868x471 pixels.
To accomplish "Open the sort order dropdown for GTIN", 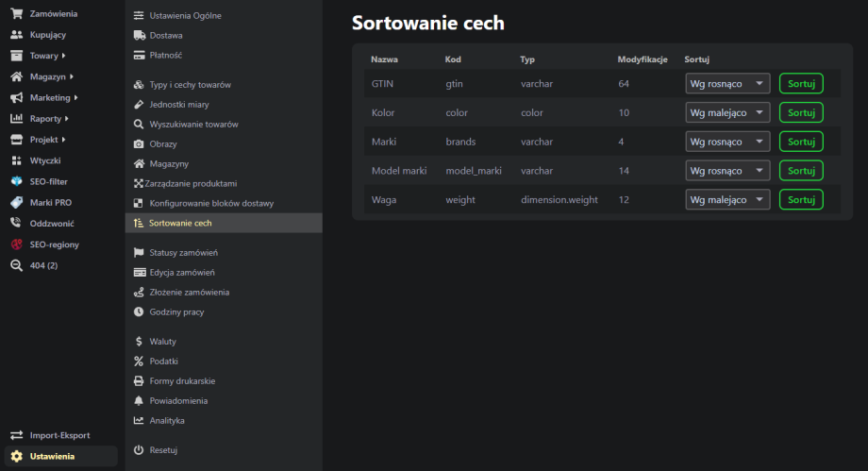I will pyautogui.click(x=727, y=84).
